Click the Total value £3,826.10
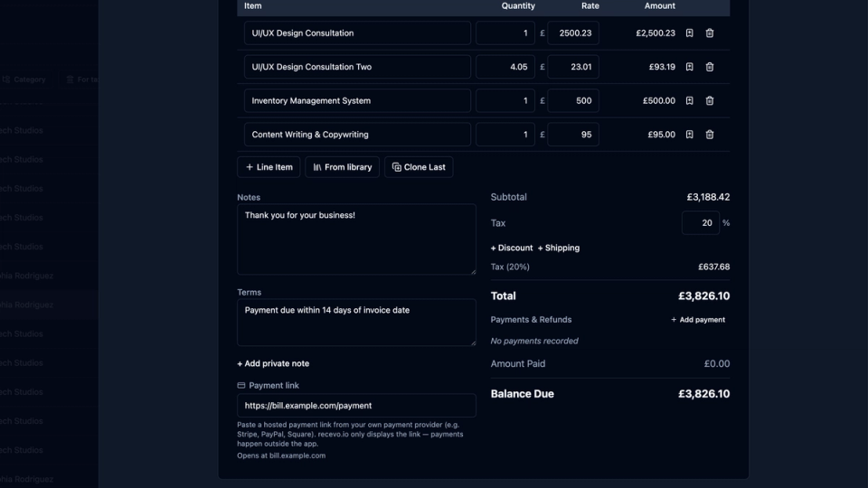The width and height of the screenshot is (868, 488). coord(704,296)
